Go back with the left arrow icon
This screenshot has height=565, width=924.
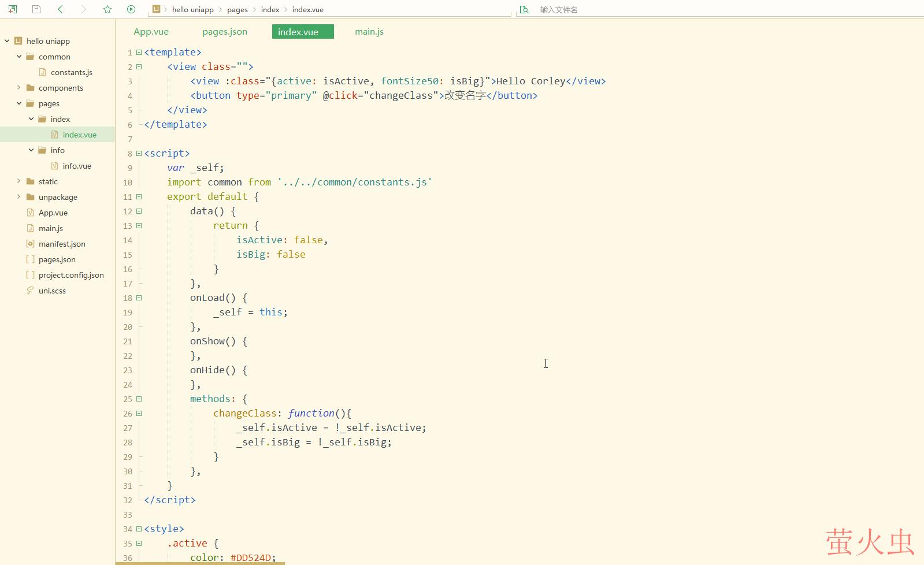(x=60, y=9)
